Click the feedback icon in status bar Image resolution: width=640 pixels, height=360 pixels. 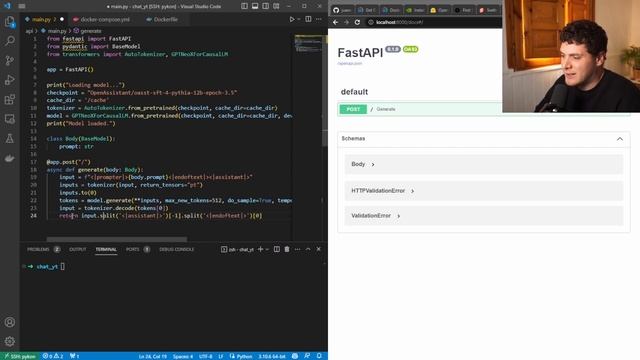pos(307,356)
